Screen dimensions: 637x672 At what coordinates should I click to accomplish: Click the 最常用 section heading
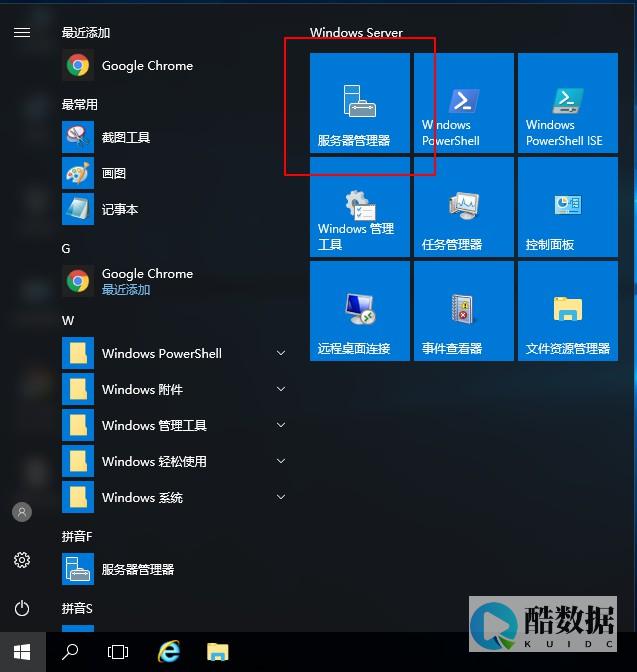80,104
